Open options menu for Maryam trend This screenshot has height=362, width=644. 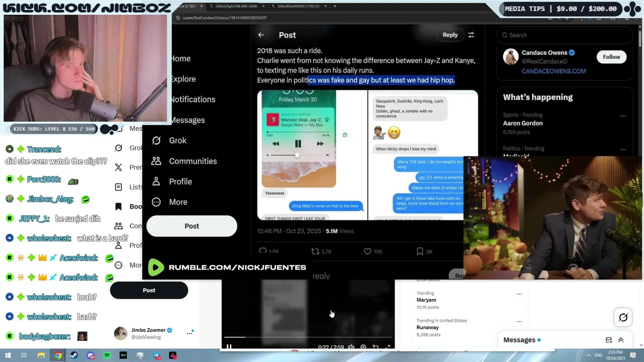pyautogui.click(x=519, y=294)
